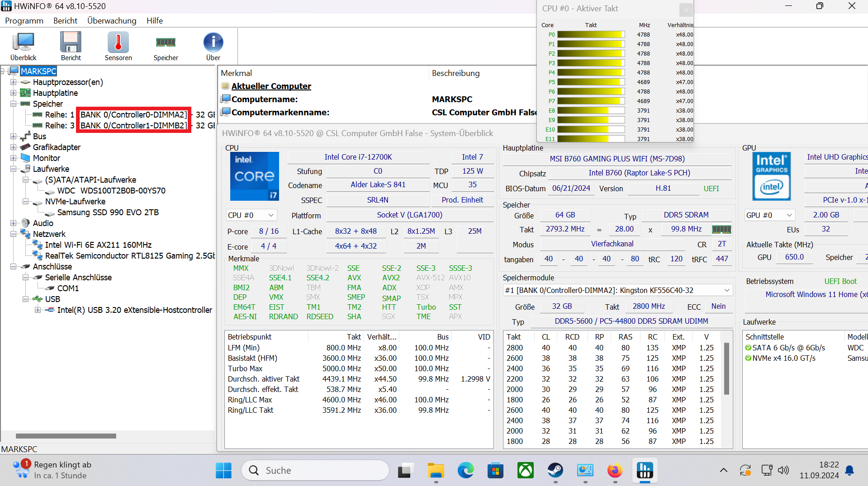
Task: Click the Aktueller Computer link
Action: [x=271, y=86]
